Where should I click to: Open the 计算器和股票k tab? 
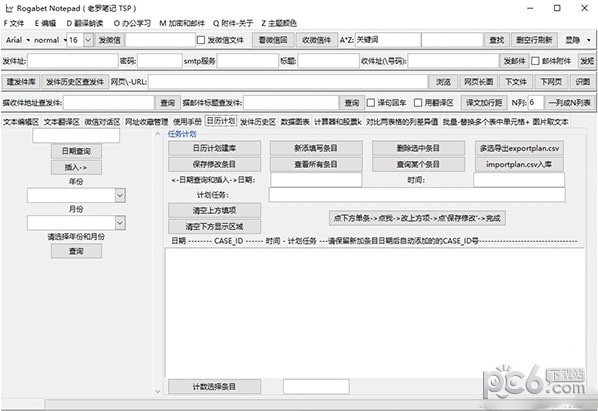(x=338, y=122)
